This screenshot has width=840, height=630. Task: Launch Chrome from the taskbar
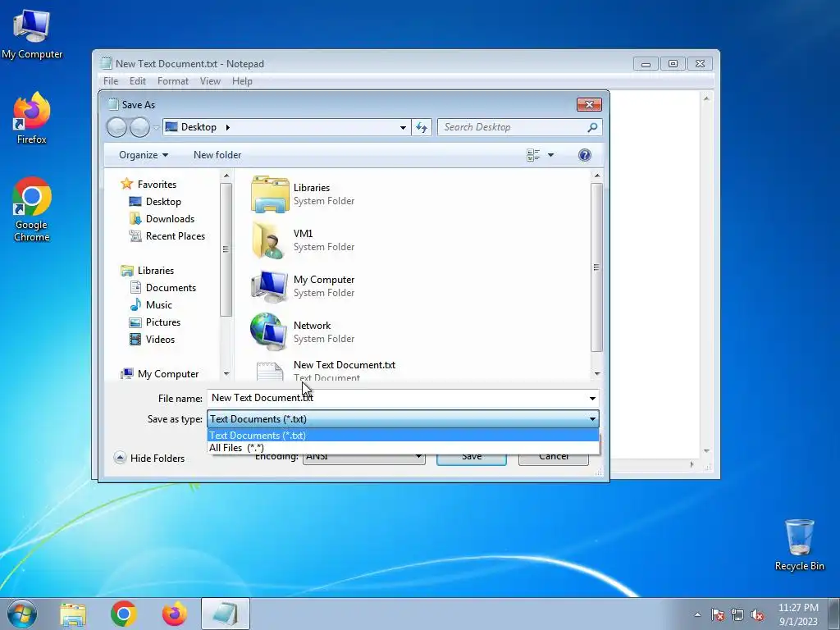[124, 614]
